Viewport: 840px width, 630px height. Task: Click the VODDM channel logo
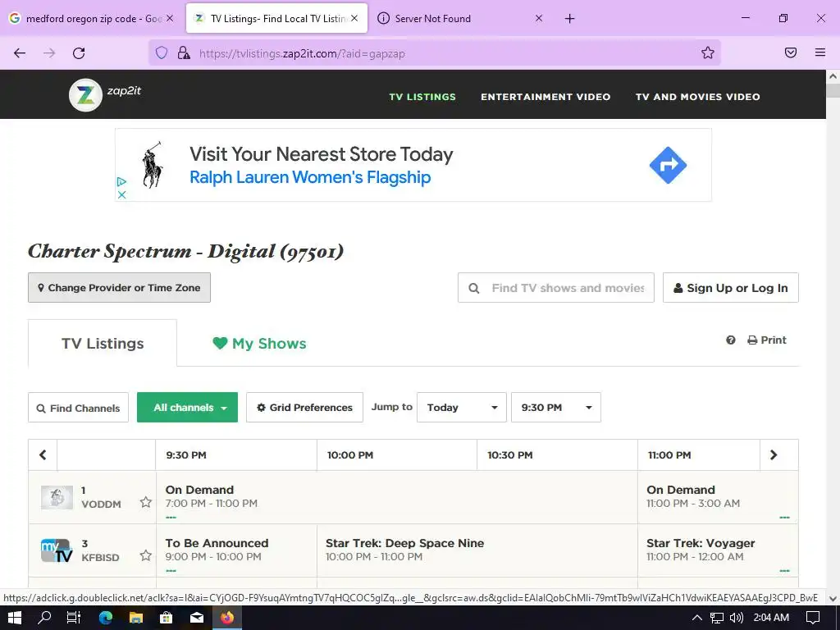click(57, 497)
